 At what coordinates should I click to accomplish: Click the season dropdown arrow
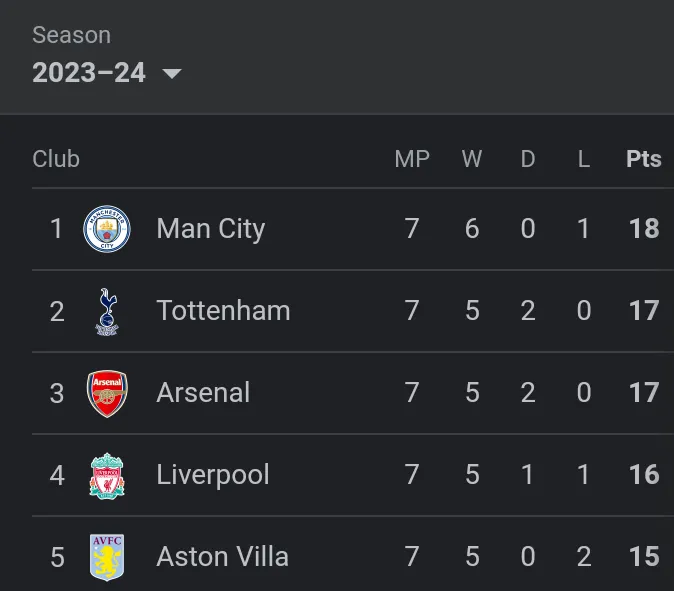point(171,74)
